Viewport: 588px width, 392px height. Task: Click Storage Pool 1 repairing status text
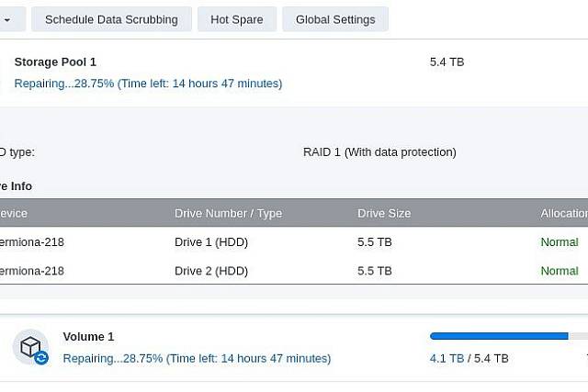[x=148, y=84]
